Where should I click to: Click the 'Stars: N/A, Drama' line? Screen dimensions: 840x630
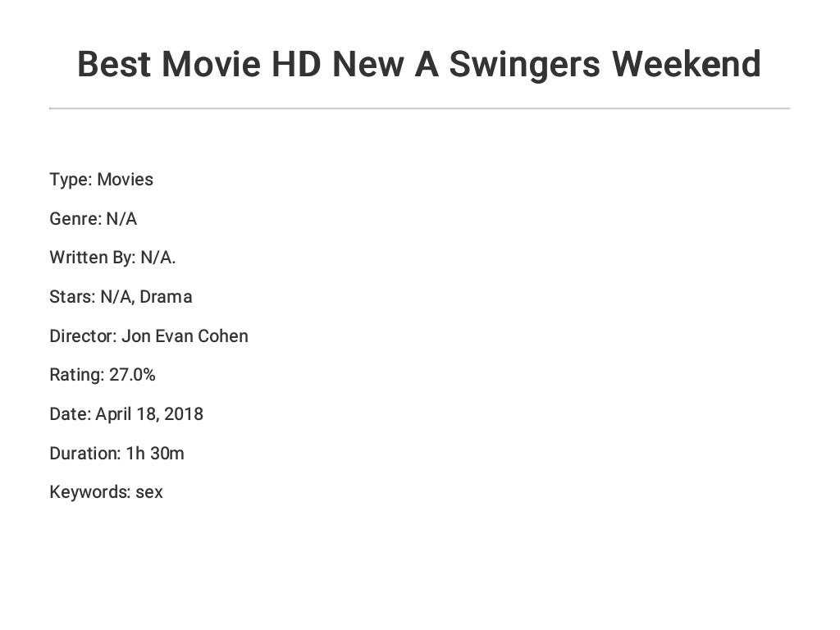pyautogui.click(x=121, y=297)
